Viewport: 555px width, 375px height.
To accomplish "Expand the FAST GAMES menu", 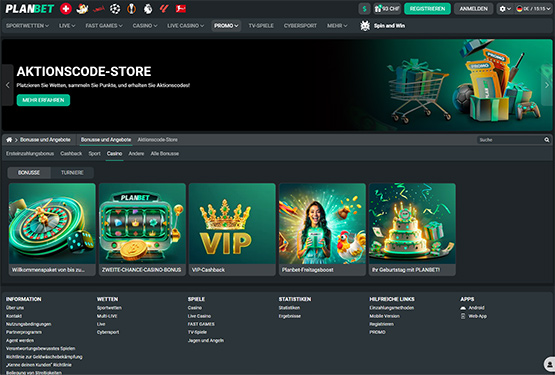I will 104,25.
